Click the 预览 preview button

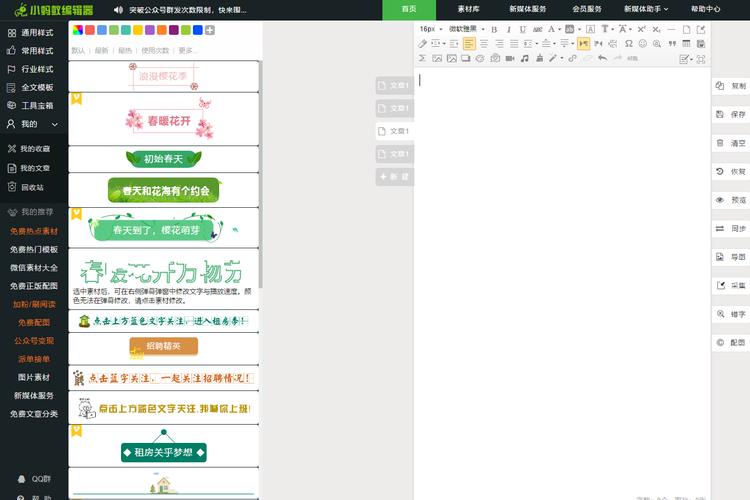[x=731, y=200]
